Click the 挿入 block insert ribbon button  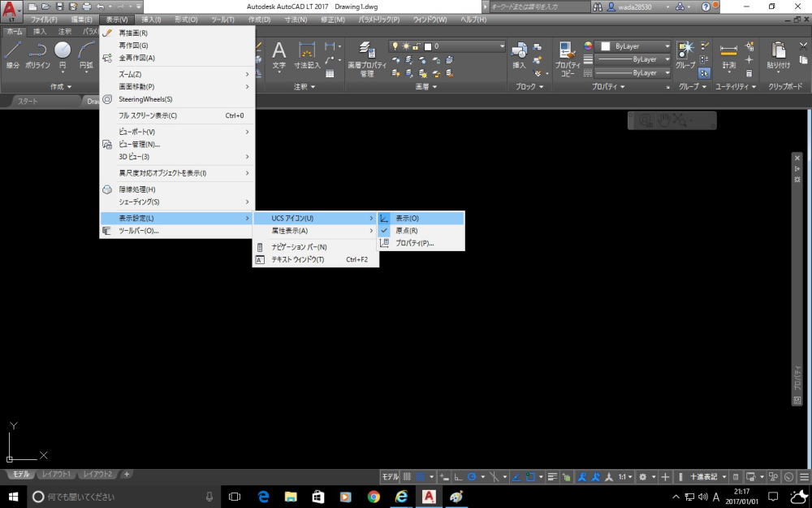[519, 56]
